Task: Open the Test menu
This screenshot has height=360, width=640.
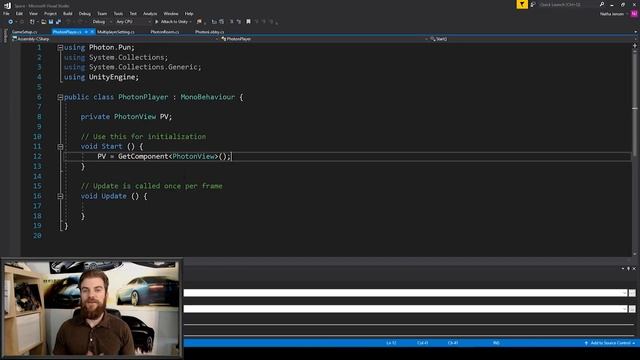Action: coord(133,13)
